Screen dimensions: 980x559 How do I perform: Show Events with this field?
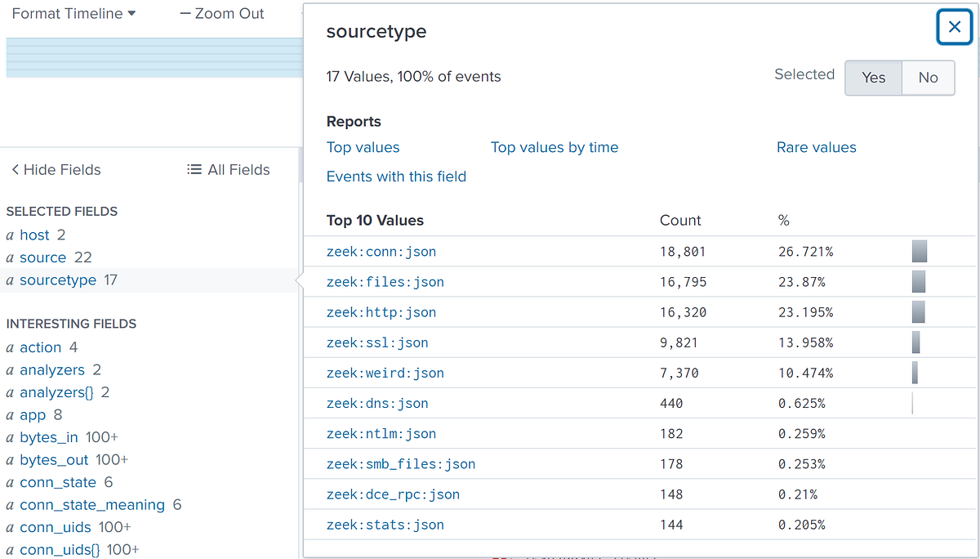click(396, 177)
